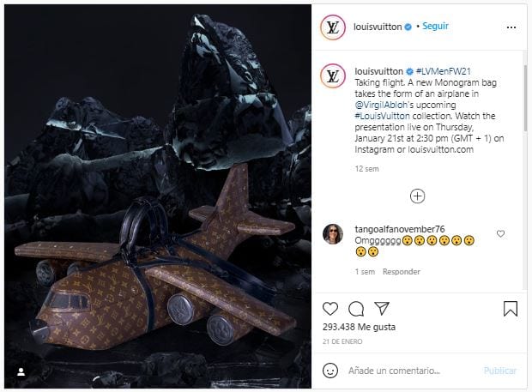Open the three-dot more options menu
The image size is (532, 392).
click(511, 27)
